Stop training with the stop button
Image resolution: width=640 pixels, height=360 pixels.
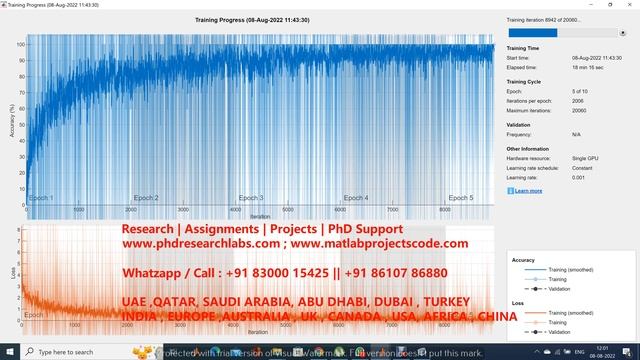click(622, 33)
